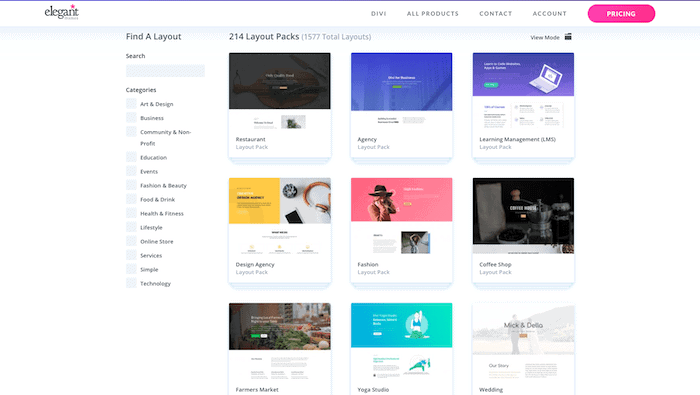700x395 pixels.
Task: Click the Elegant Themes logo
Action: coord(62,12)
